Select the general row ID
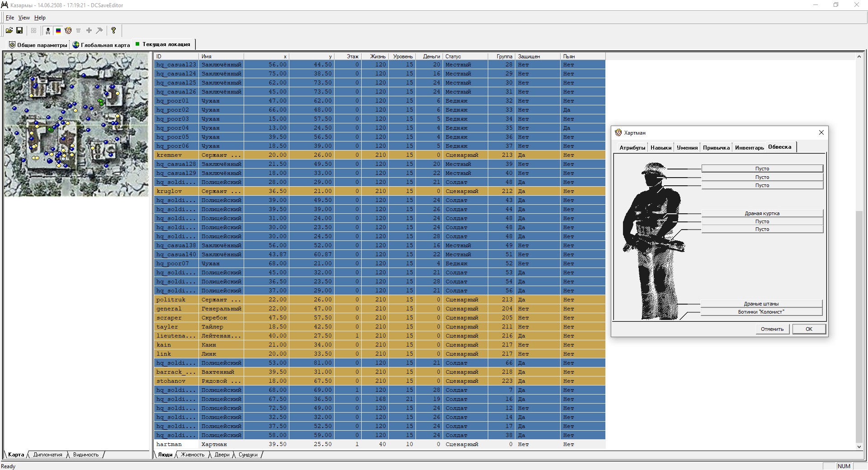The image size is (868, 470). click(x=176, y=309)
